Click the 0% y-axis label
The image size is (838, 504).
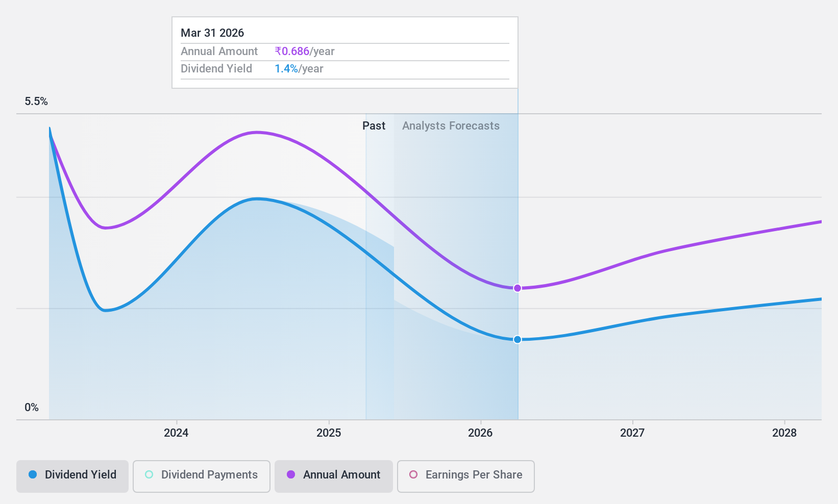point(32,408)
